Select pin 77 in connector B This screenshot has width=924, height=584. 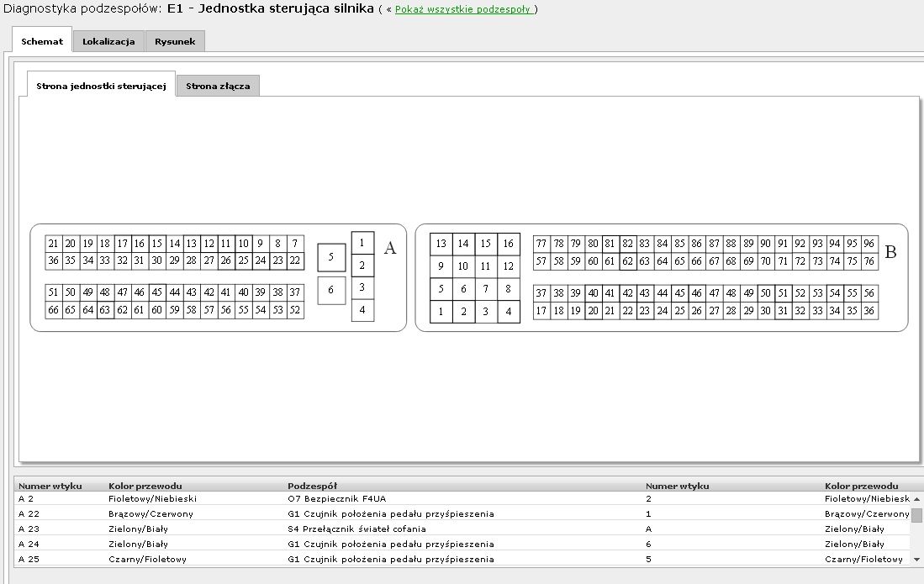tap(541, 244)
